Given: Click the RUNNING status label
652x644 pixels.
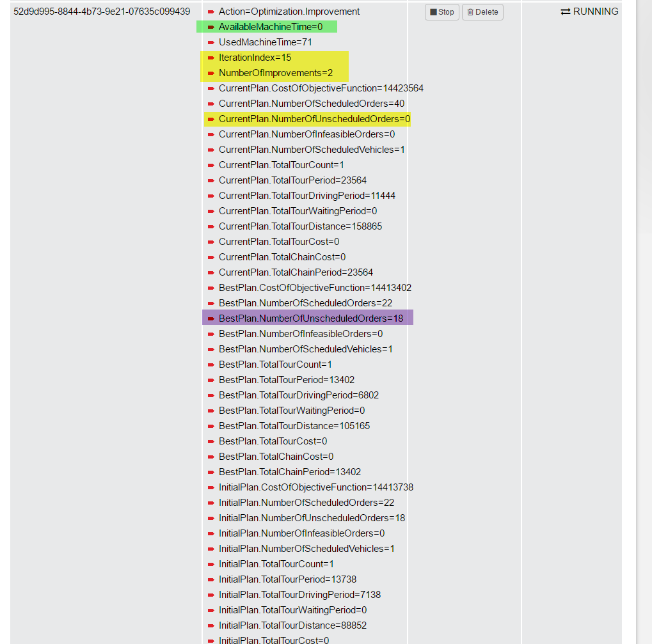Looking at the screenshot, I should click(596, 12).
